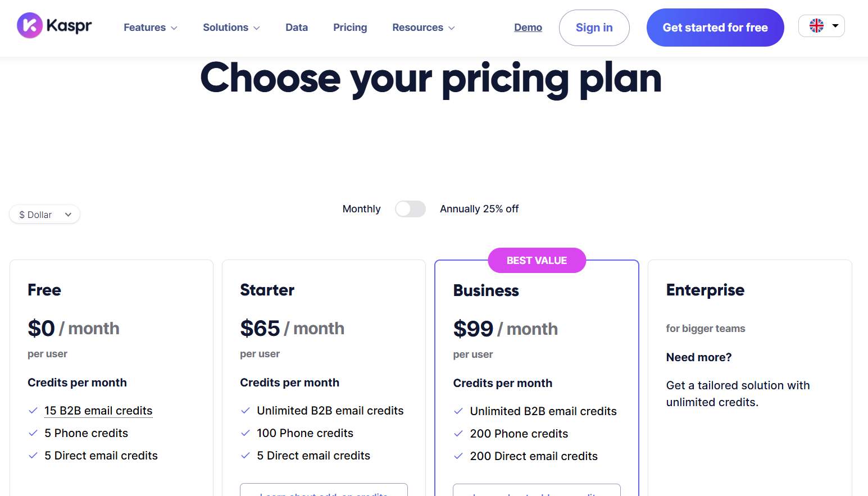Click the Kaspr logo
Screen dimensions: 868x496
[53, 25]
